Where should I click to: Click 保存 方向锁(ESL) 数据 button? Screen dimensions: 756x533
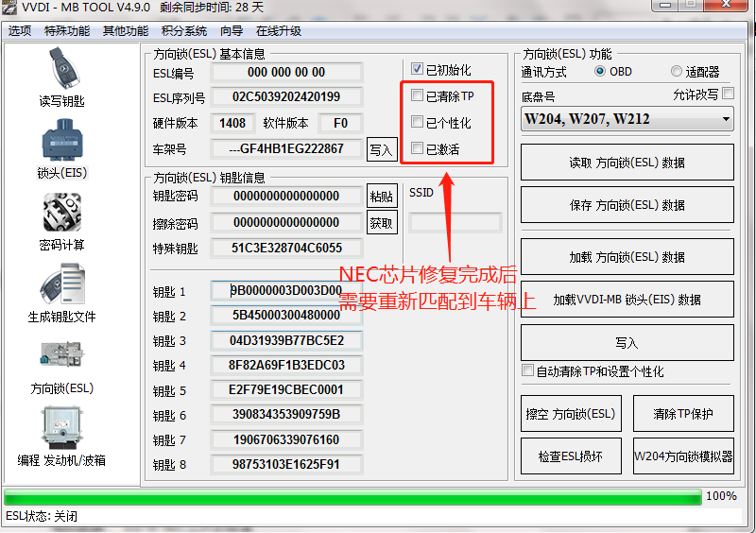(627, 205)
